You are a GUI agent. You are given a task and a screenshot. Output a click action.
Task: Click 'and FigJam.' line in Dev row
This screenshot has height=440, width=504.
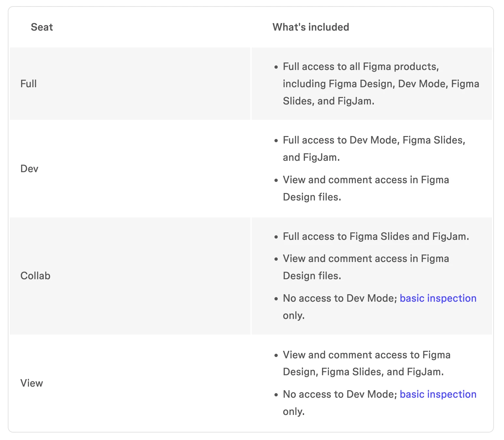[x=311, y=157]
